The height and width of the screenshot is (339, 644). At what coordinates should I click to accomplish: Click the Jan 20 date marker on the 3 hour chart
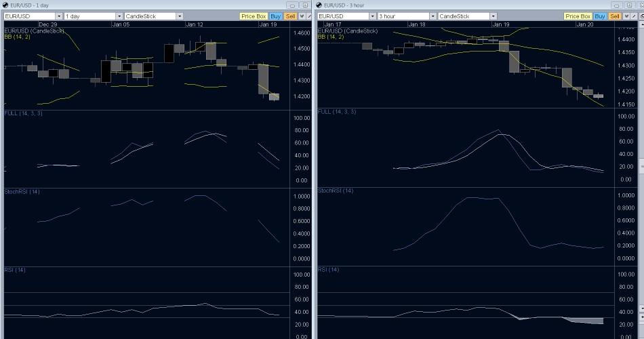pos(585,24)
